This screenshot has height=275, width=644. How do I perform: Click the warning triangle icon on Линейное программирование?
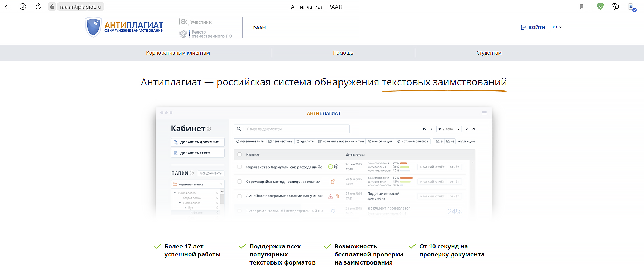click(330, 196)
